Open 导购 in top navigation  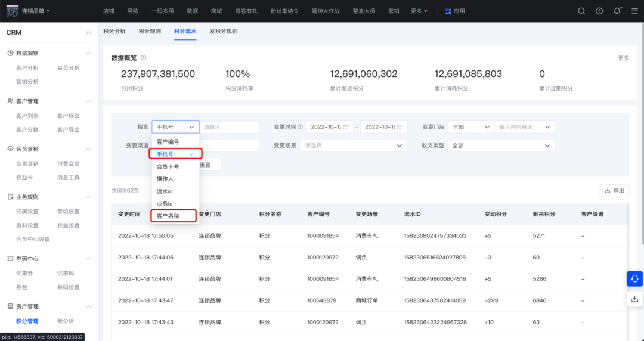(132, 11)
